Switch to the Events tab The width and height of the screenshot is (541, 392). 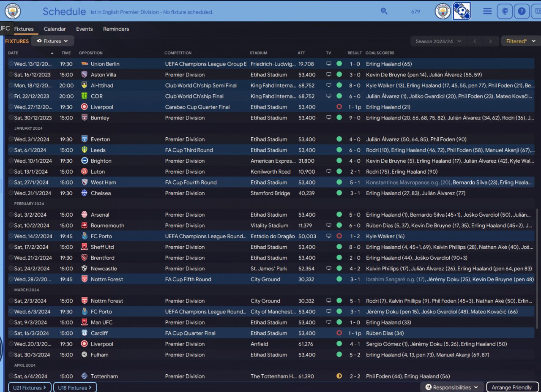[85, 29]
